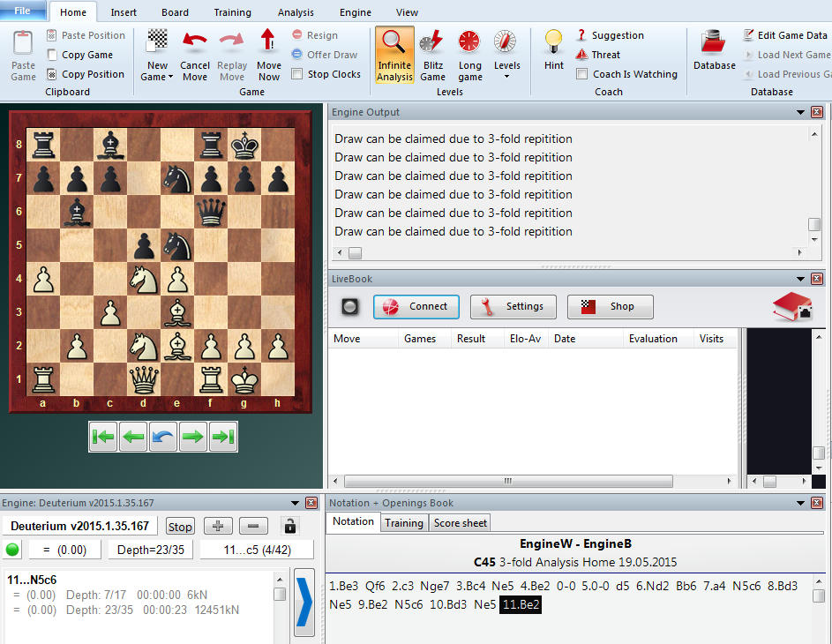The height and width of the screenshot is (644, 832).
Task: Click the LiveBook horizontal scrollbar
Action: tap(508, 482)
